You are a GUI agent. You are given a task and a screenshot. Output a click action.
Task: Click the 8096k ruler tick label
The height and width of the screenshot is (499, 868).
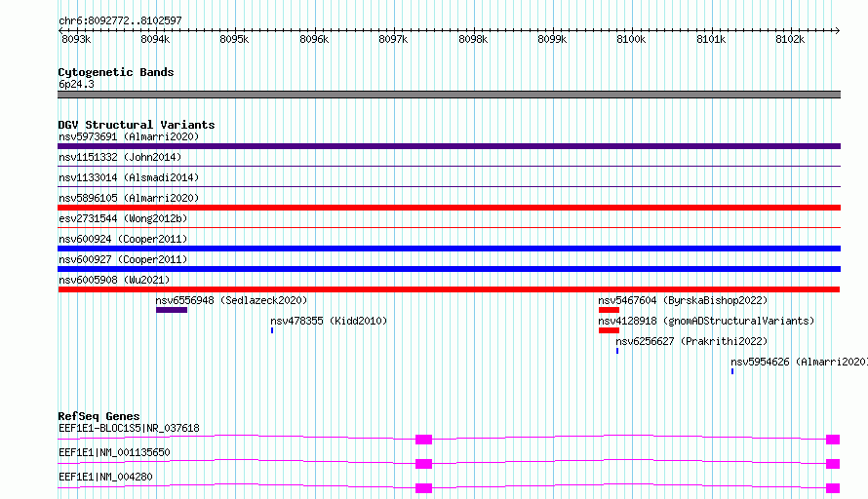click(314, 39)
